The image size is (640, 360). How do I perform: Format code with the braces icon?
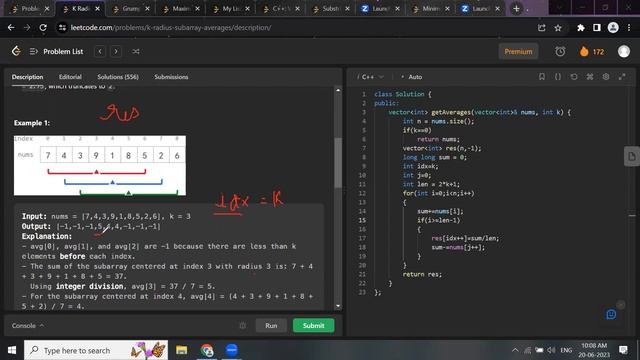tap(558, 77)
